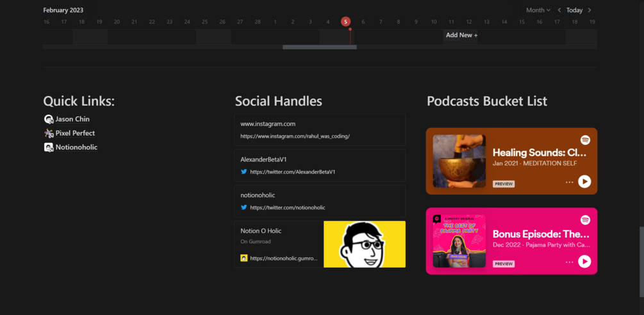Click Add New + in the timeline
The height and width of the screenshot is (315, 644).
pyautogui.click(x=461, y=35)
